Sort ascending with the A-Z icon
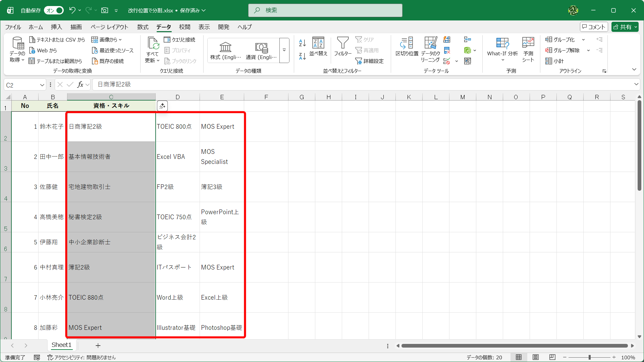Image resolution: width=644 pixels, height=362 pixels. pyautogui.click(x=302, y=43)
